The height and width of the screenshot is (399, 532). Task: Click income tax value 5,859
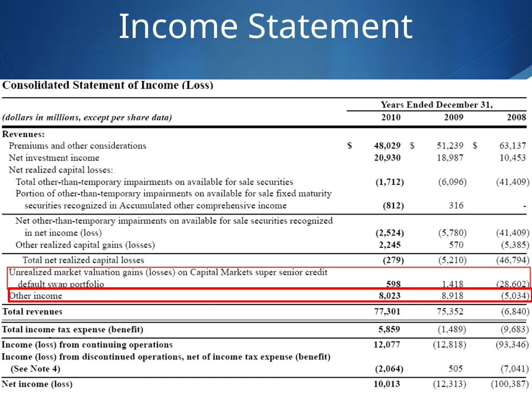[389, 329]
